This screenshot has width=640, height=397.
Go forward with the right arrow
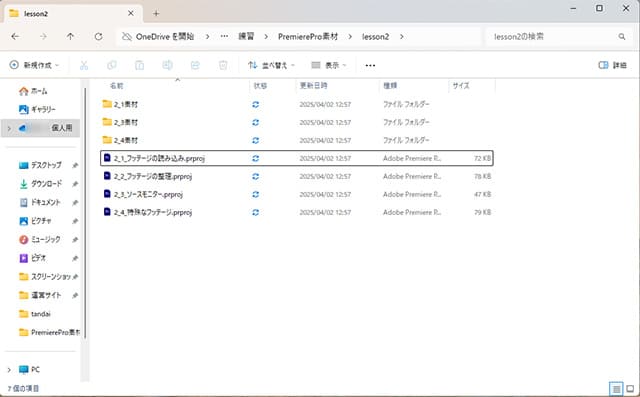click(x=43, y=37)
